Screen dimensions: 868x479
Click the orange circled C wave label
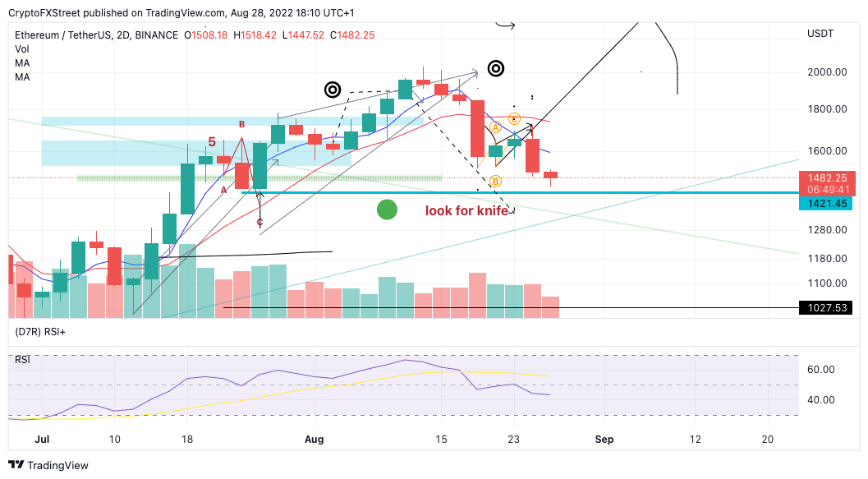514,119
